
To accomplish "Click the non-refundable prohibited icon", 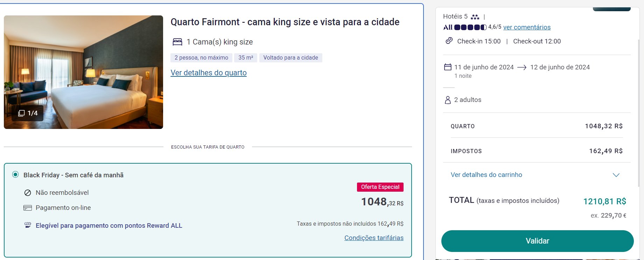I will (x=28, y=193).
